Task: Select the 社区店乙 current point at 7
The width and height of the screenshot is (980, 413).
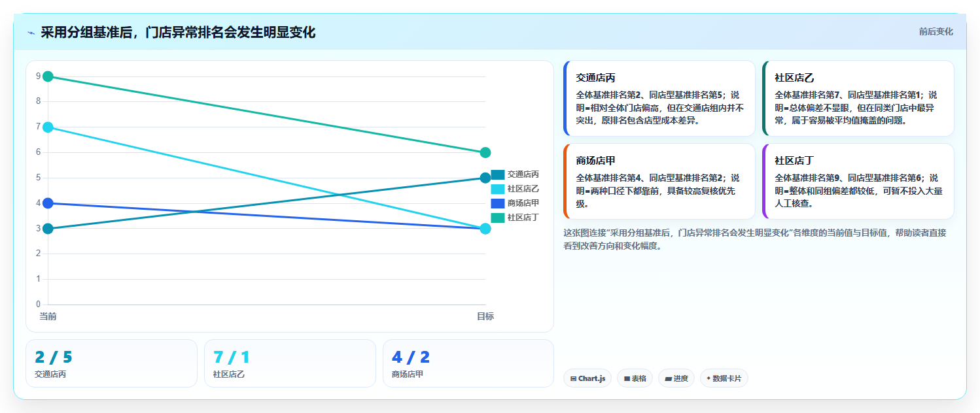Action: coord(48,127)
